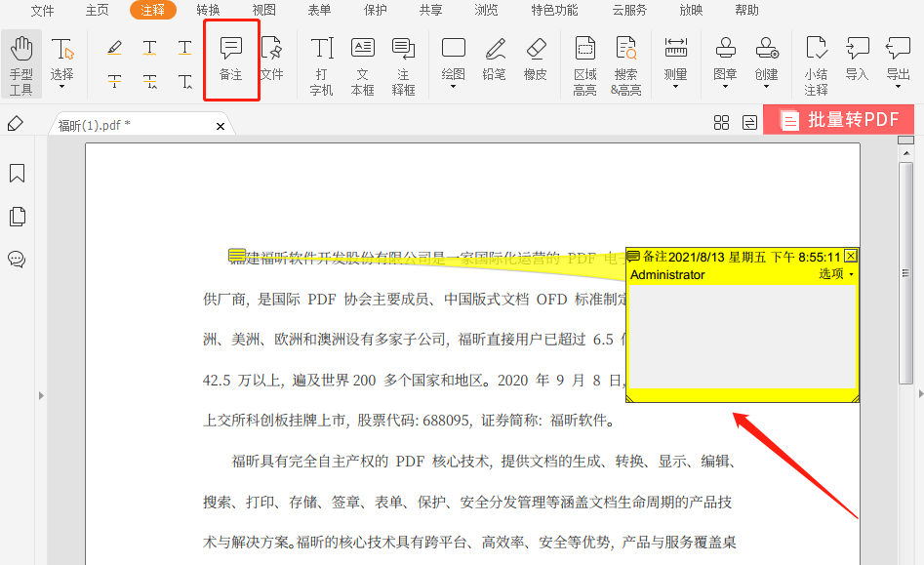Open the 选项 menu in the yellow note popup

pyautogui.click(x=831, y=274)
